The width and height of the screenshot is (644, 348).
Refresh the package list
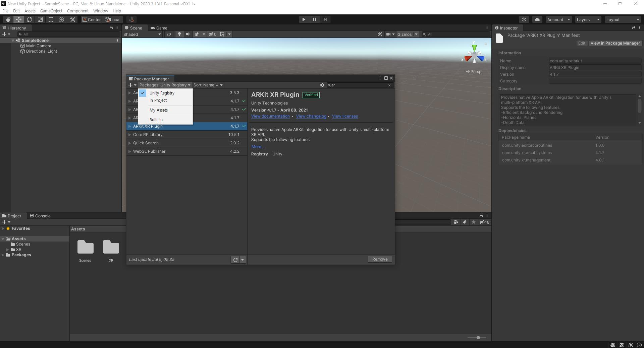[x=235, y=260]
